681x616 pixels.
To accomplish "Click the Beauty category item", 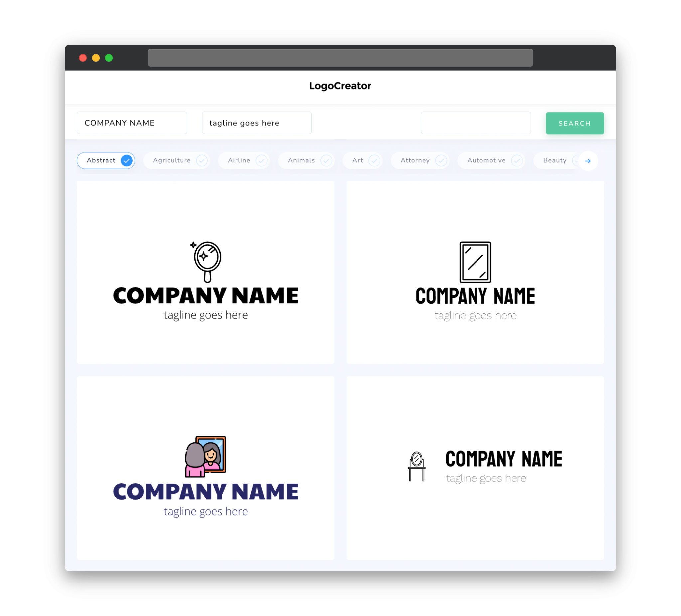I will tap(555, 160).
